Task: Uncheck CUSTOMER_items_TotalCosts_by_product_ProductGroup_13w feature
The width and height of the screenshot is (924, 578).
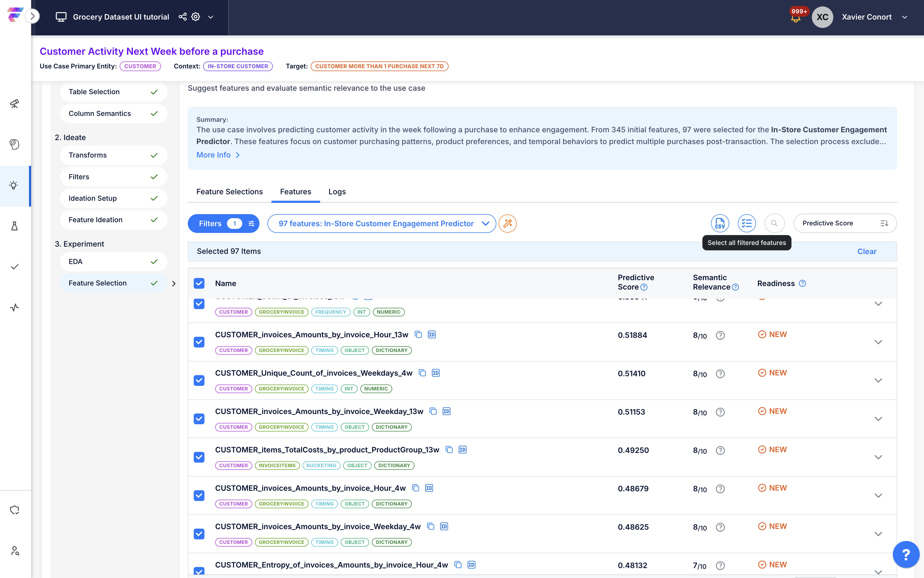Action: 199,457
